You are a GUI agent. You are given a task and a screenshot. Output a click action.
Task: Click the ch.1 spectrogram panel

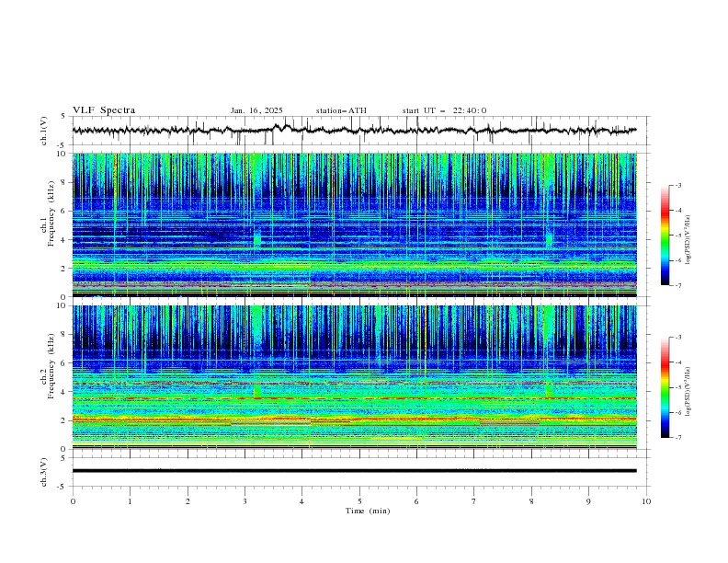point(354,224)
